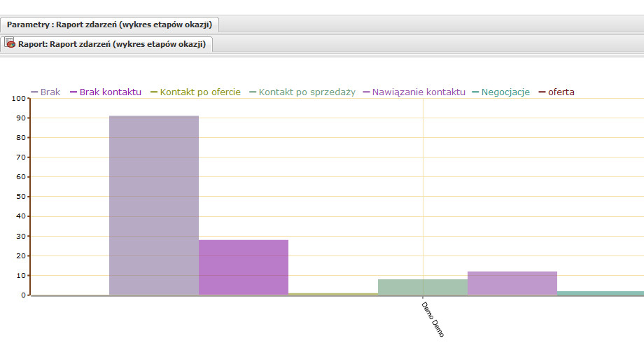The width and height of the screenshot is (644, 350).
Task: Click the 30 value on the y-axis
Action: point(21,236)
